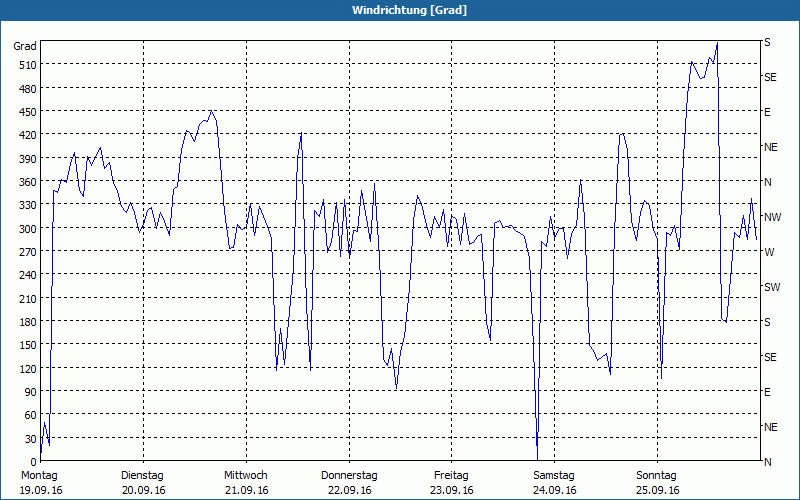Click the 60 left axis value
Image resolution: width=800 pixels, height=500 pixels.
(x=31, y=415)
